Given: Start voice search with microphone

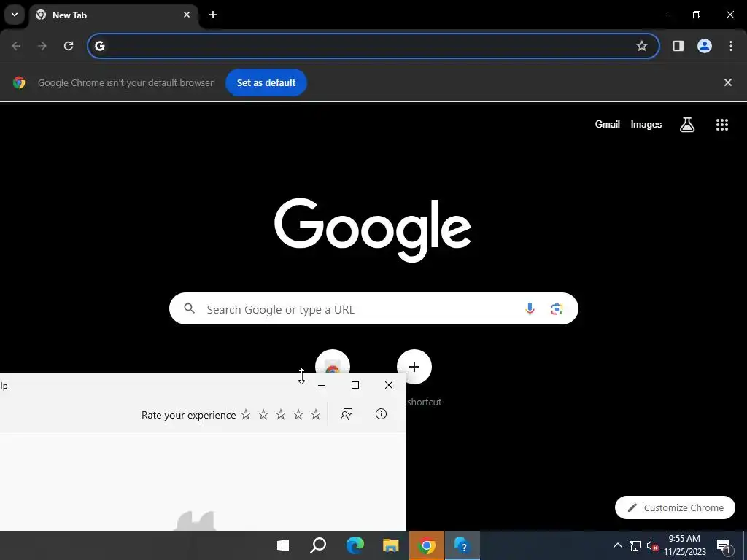Looking at the screenshot, I should click(x=530, y=308).
